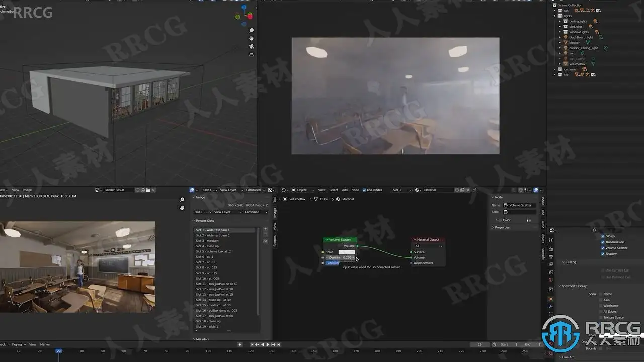Open the Object shader type dropdown
644x362 pixels.
point(303,190)
